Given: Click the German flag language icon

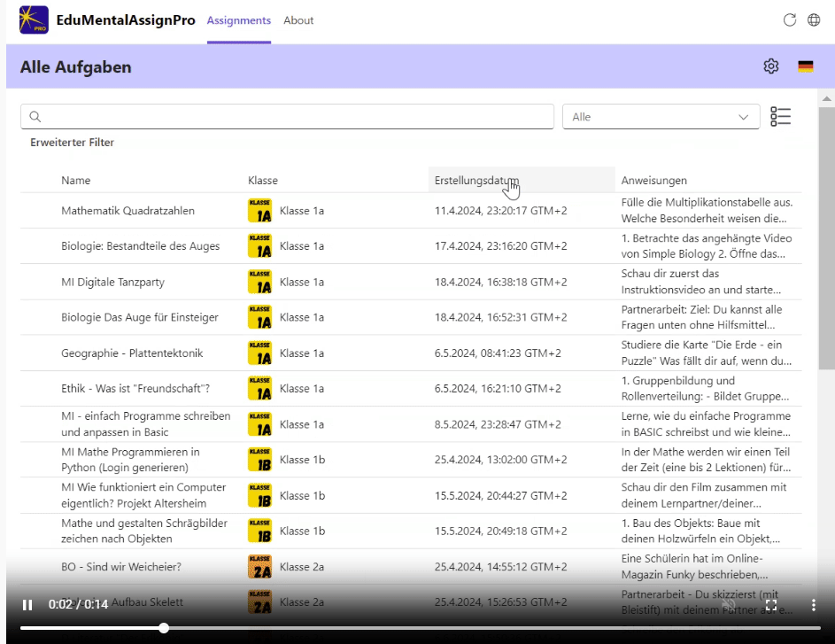Looking at the screenshot, I should [806, 66].
